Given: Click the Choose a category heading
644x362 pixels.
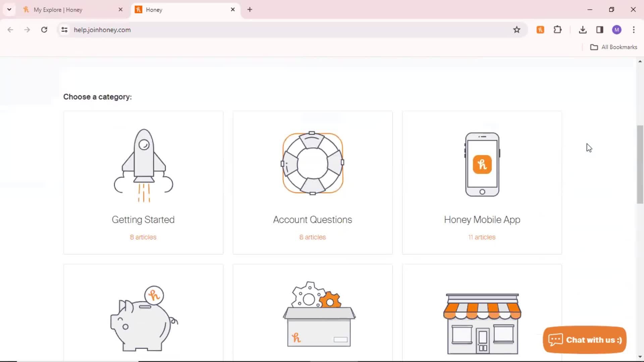Looking at the screenshot, I should pyautogui.click(x=98, y=97).
